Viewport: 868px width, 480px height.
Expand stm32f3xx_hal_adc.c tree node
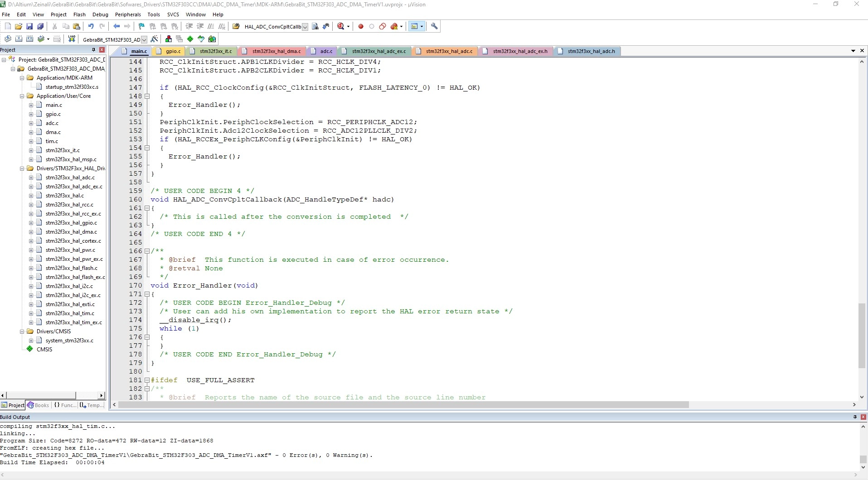31,178
